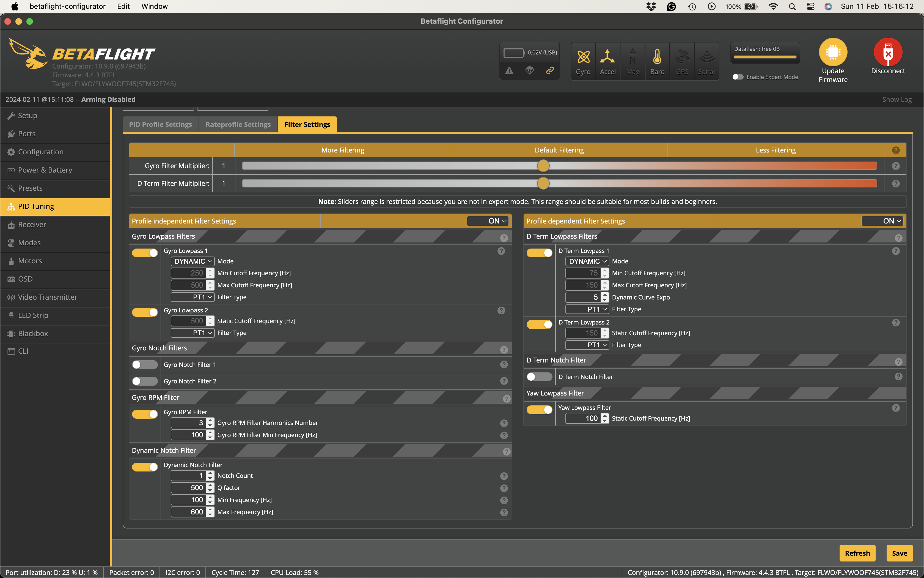Open Gyro Lowpass 1 Filter Type dropdown
The height and width of the screenshot is (578, 924).
click(x=193, y=297)
